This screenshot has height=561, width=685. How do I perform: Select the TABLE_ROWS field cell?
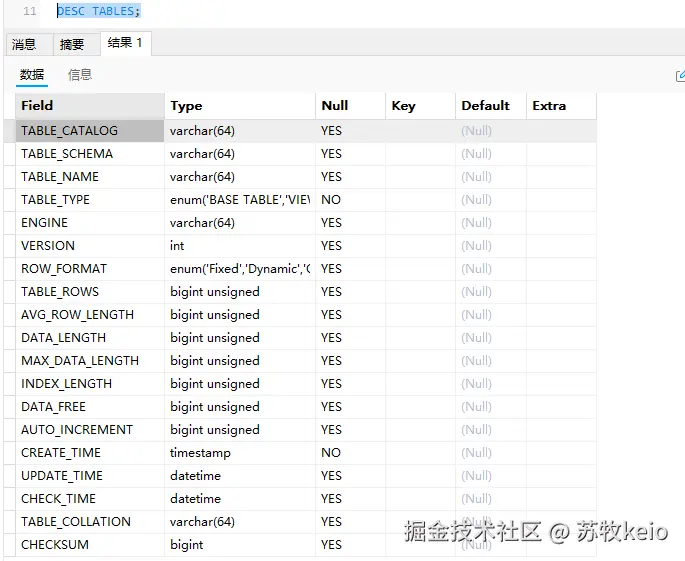pyautogui.click(x=90, y=292)
